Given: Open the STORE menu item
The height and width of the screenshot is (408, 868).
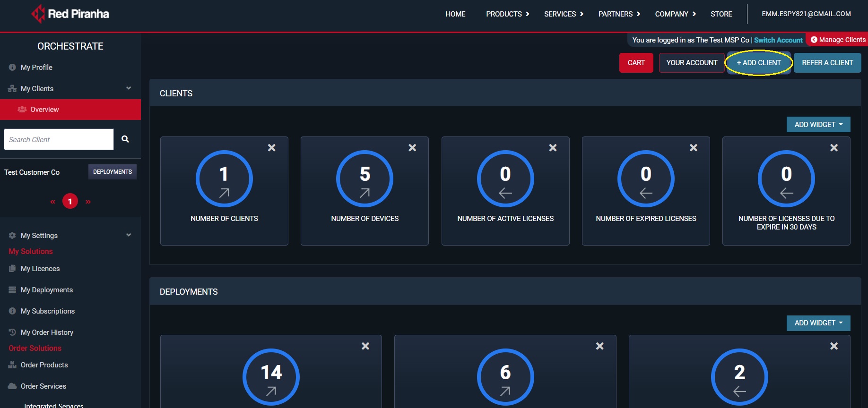Looking at the screenshot, I should [721, 14].
